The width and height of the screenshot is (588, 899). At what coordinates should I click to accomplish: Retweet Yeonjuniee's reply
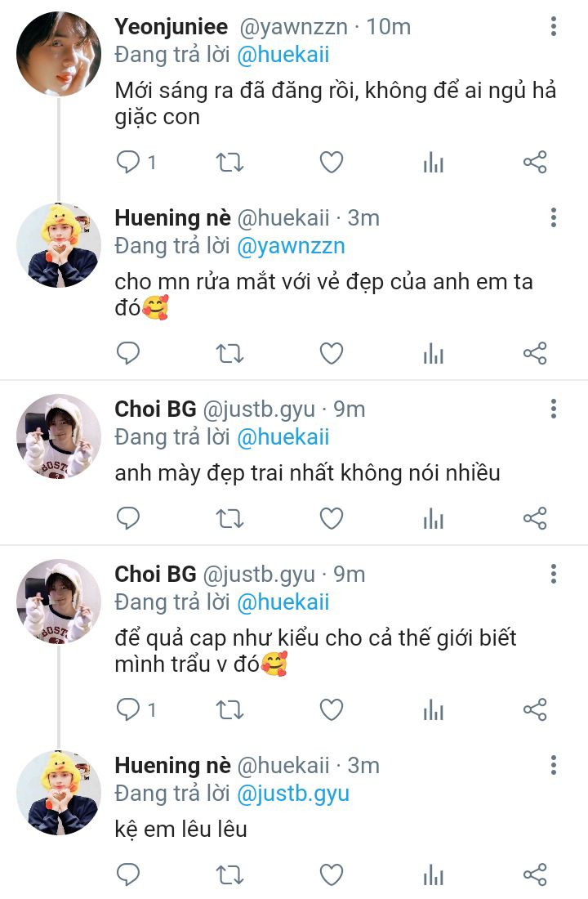(x=229, y=163)
